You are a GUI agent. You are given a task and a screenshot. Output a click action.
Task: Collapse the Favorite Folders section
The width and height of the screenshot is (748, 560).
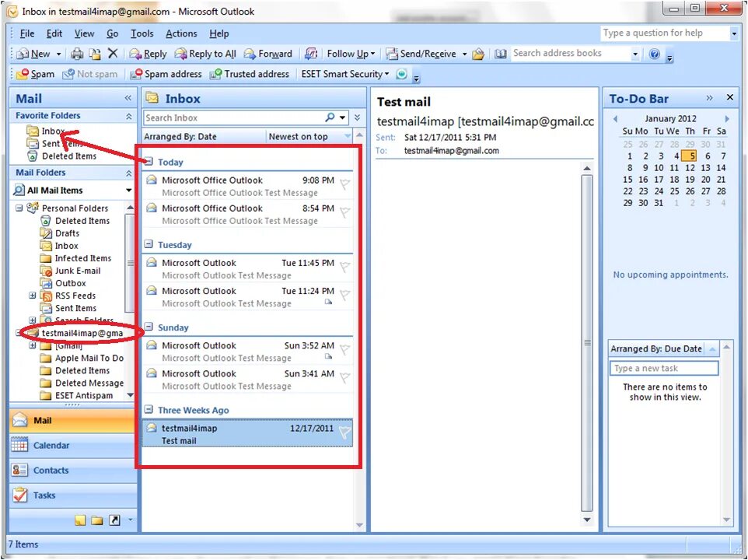129,116
